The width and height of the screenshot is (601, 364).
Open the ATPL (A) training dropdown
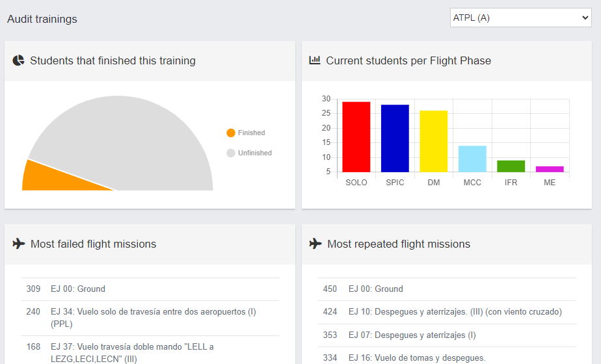[x=520, y=18]
